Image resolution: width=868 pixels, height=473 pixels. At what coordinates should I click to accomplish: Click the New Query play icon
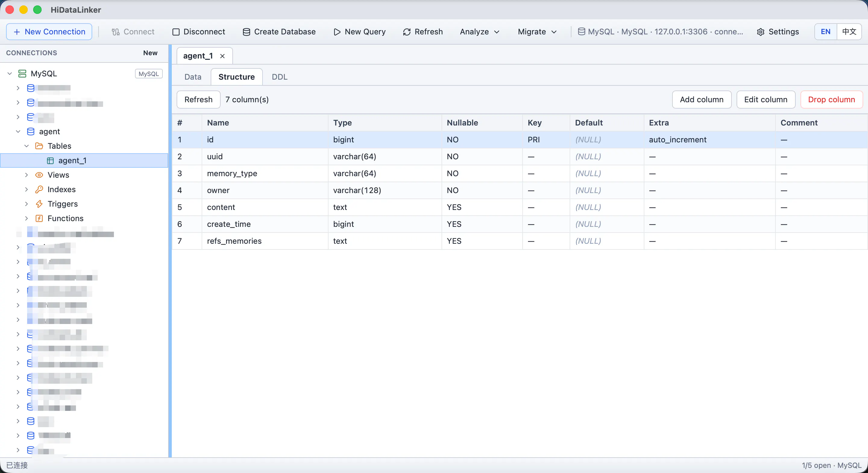point(337,32)
